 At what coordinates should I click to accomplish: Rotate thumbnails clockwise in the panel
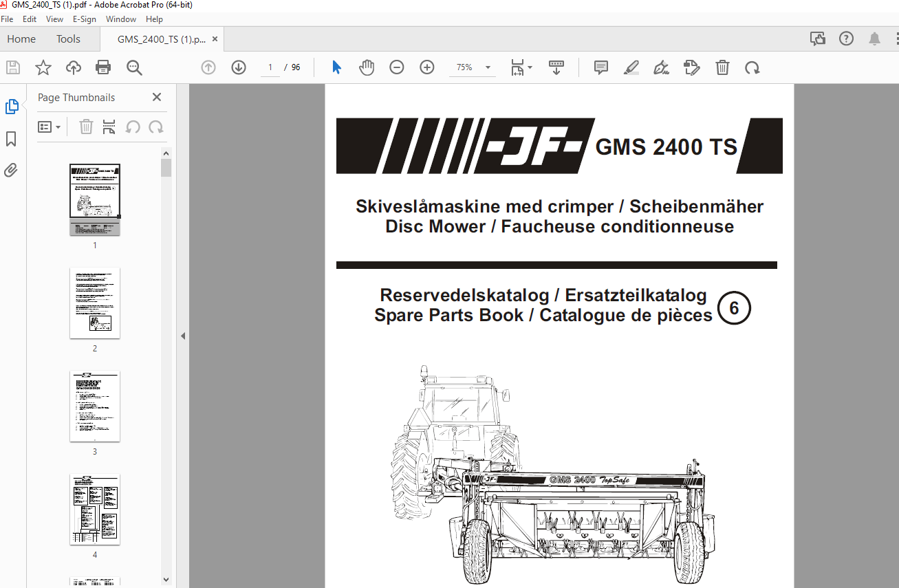[156, 127]
